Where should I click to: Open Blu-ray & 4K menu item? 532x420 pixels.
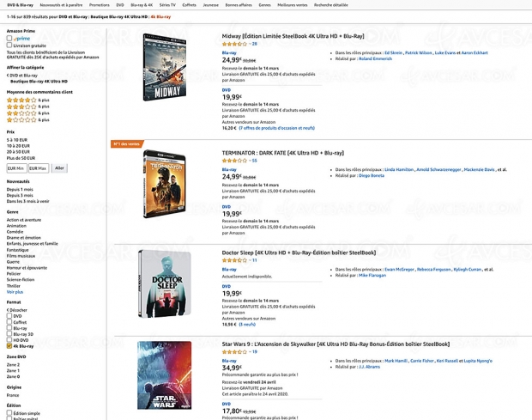(142, 5)
